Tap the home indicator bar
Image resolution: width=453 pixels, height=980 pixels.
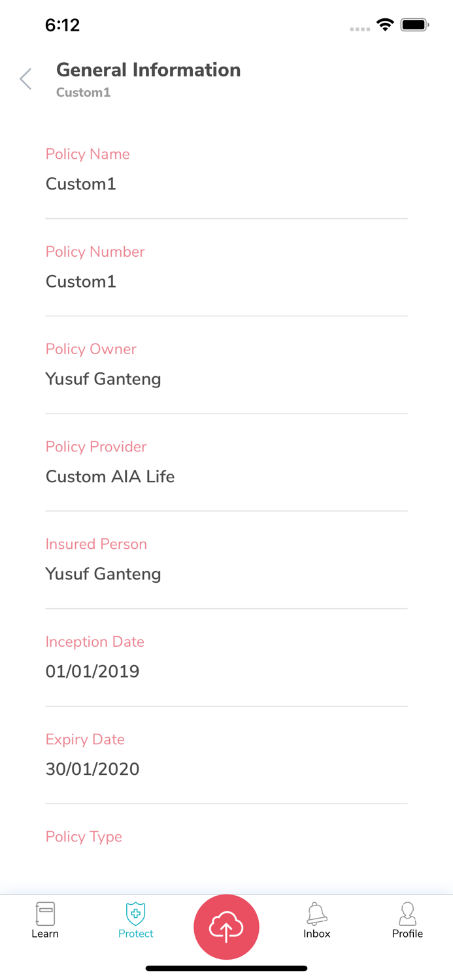(x=226, y=968)
